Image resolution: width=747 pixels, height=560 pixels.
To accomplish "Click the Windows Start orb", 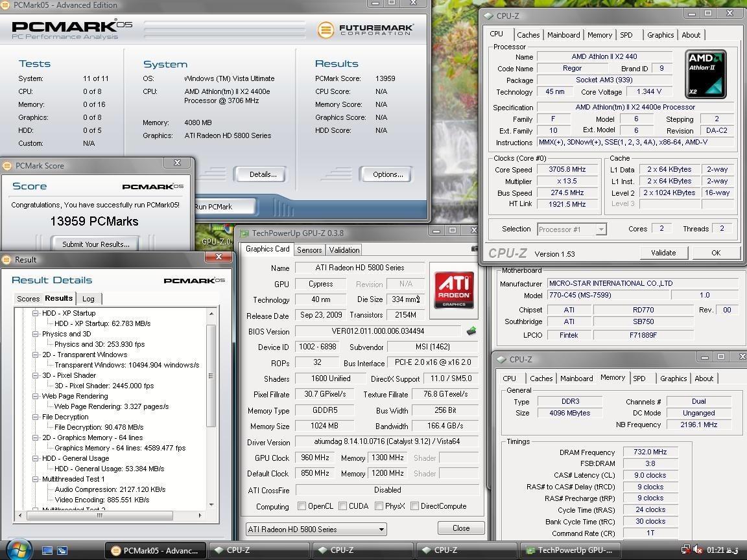I will [18, 550].
